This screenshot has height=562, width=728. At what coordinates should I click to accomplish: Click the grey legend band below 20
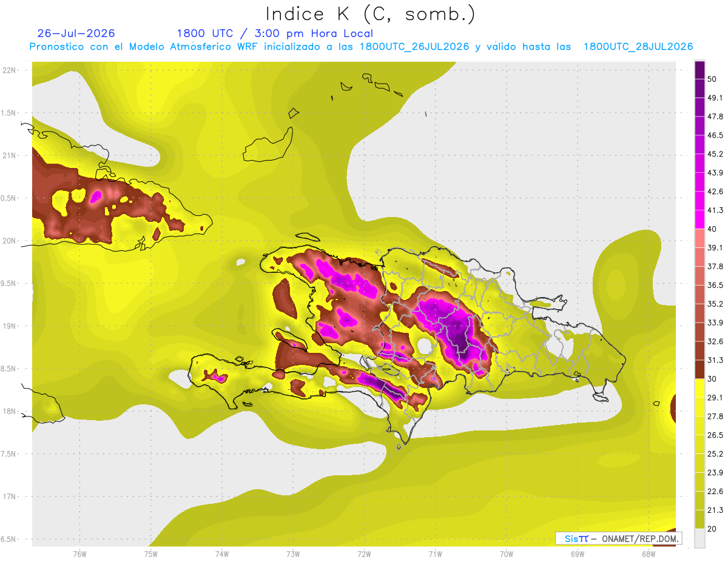700,538
